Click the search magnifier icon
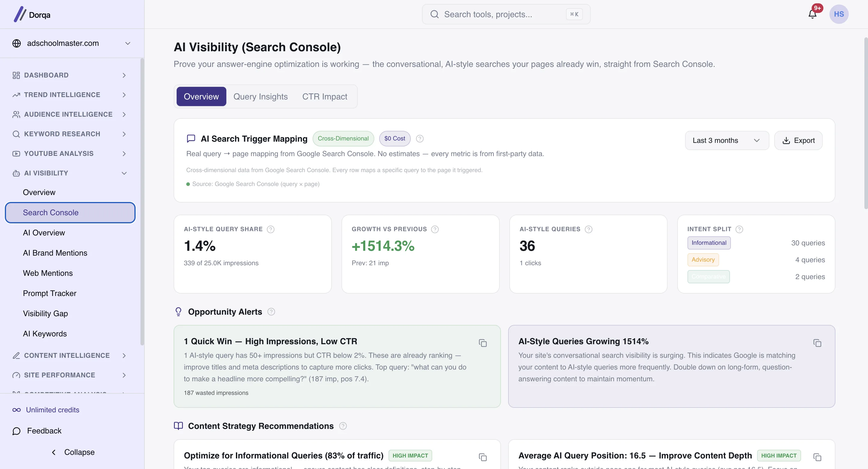Screen dimensions: 868x469 pyautogui.click(x=434, y=14)
